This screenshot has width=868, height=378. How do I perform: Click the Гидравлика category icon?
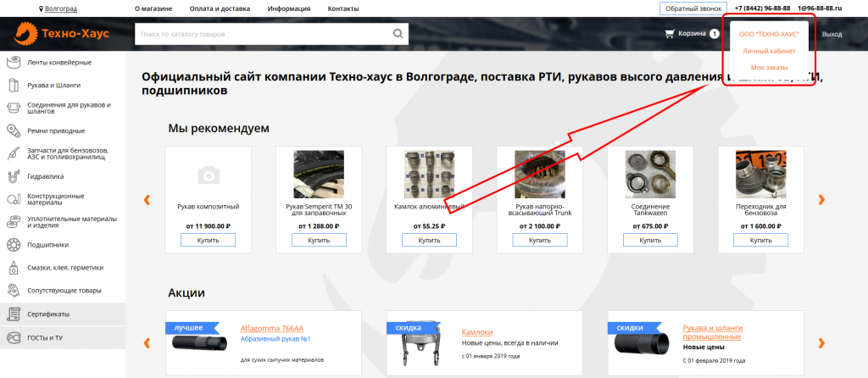click(14, 177)
